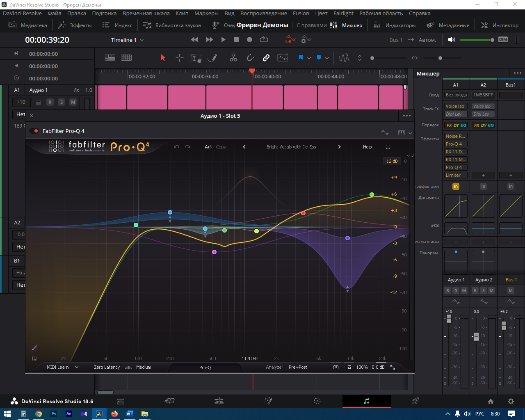Click Pro-Q Help button

click(367, 147)
